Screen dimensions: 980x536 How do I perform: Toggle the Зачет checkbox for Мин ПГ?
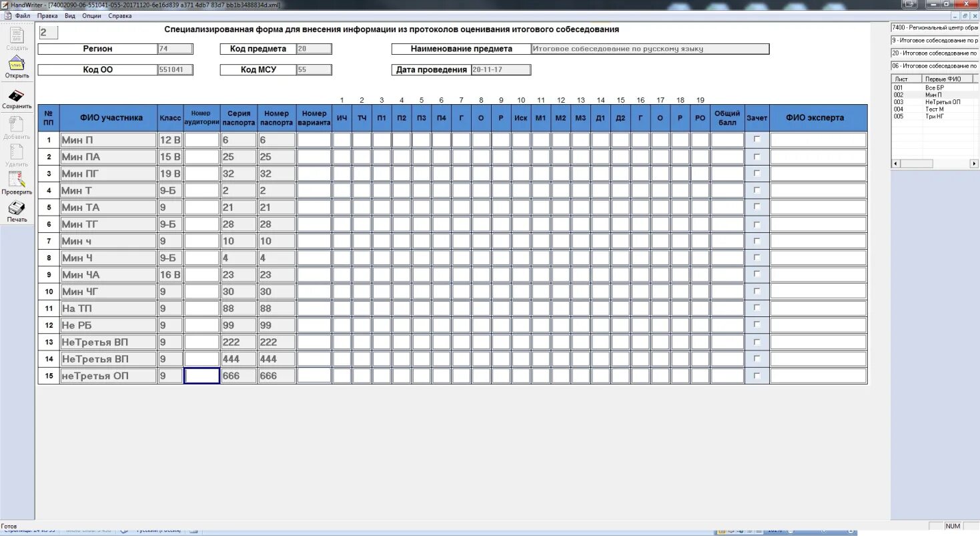(x=757, y=173)
